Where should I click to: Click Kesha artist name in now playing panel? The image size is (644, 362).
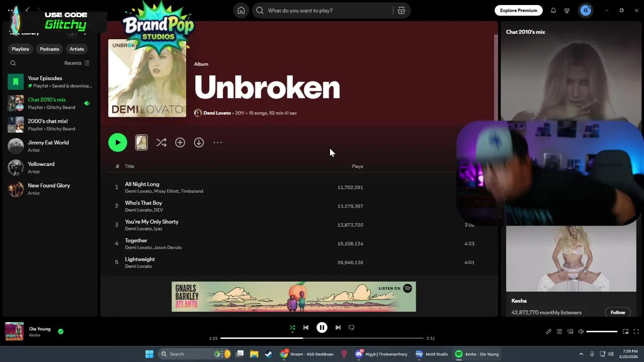coord(519,301)
